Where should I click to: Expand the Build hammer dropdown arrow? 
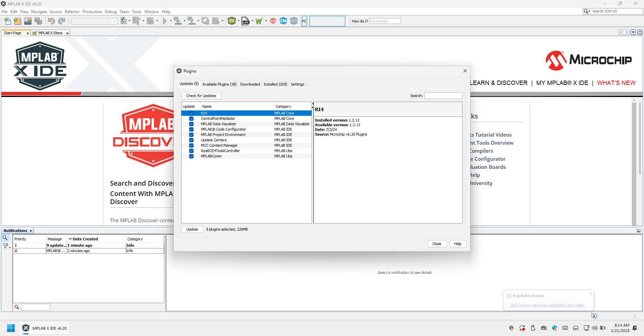[x=143, y=21]
